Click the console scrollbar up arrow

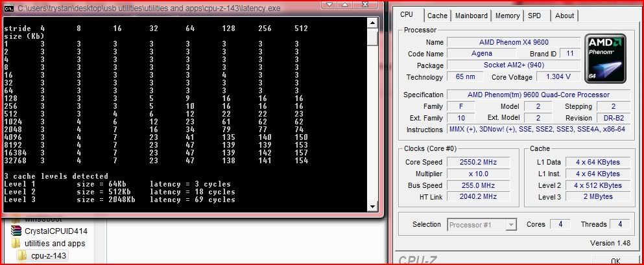[x=372, y=23]
